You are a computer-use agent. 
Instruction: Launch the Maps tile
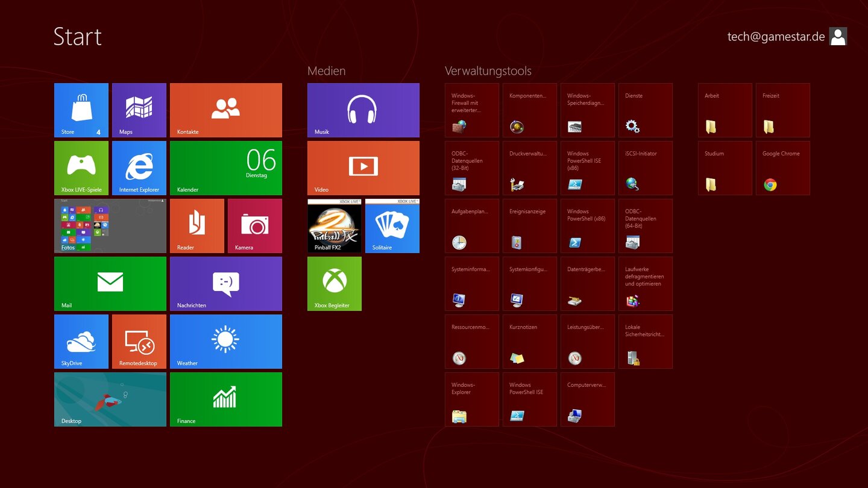[x=139, y=110]
